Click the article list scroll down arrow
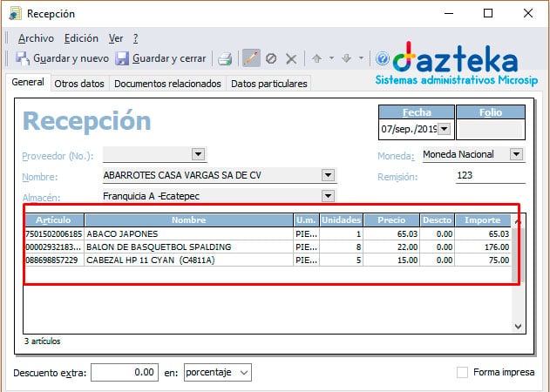Viewport: 550px width, 392px height. coord(518,326)
